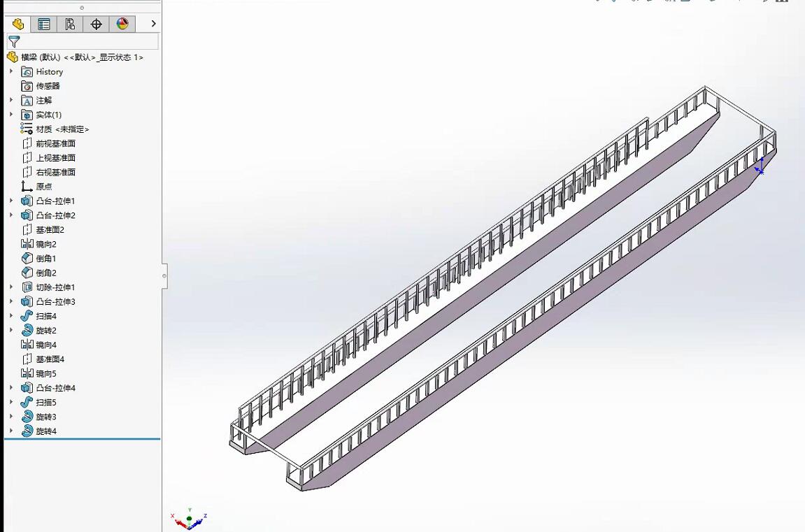805x532 pixels.
Task: Expand the 旋转4 feature arrow
Action: tap(11, 431)
